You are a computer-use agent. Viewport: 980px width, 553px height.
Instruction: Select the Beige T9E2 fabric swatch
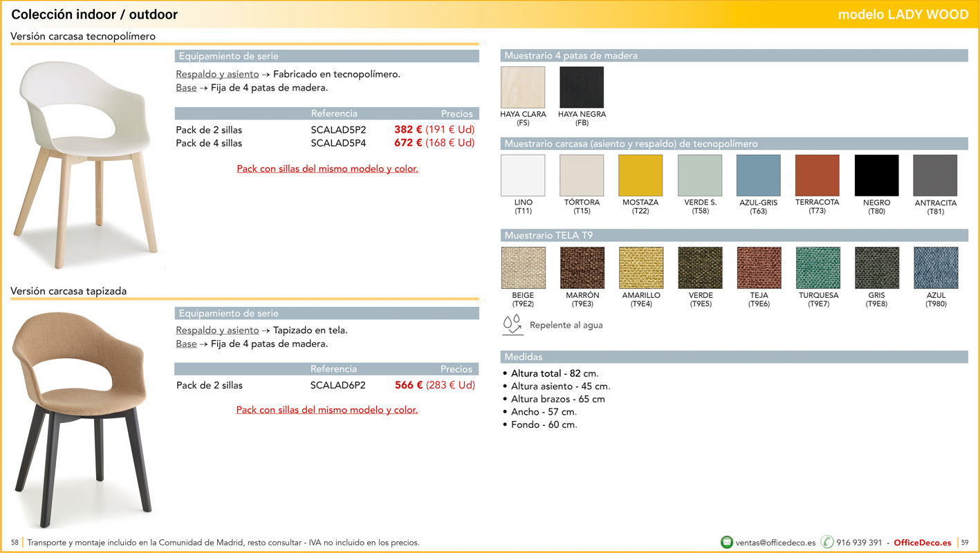523,268
